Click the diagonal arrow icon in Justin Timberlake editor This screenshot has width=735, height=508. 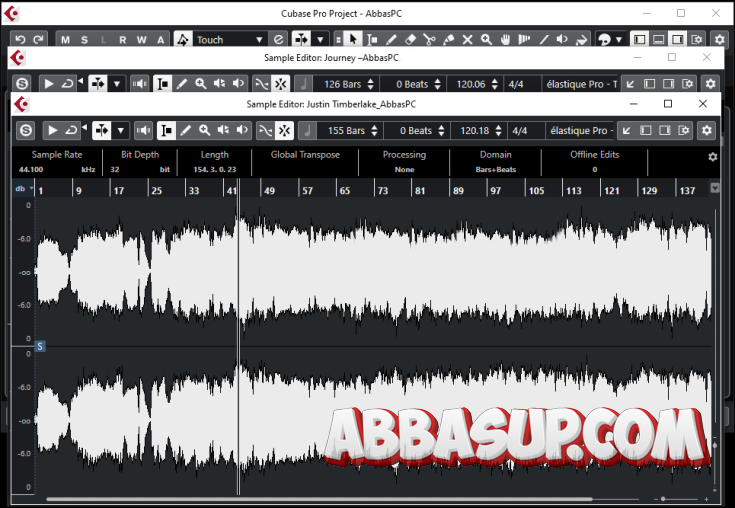pos(627,130)
